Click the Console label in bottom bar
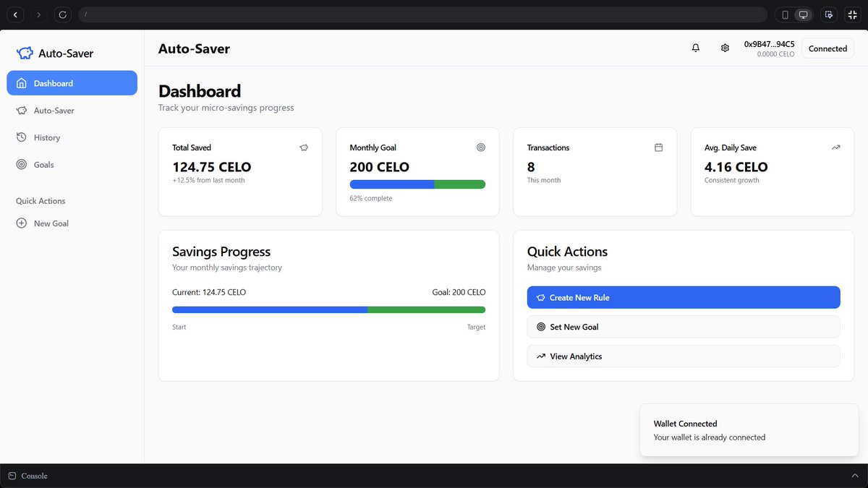 (35, 476)
